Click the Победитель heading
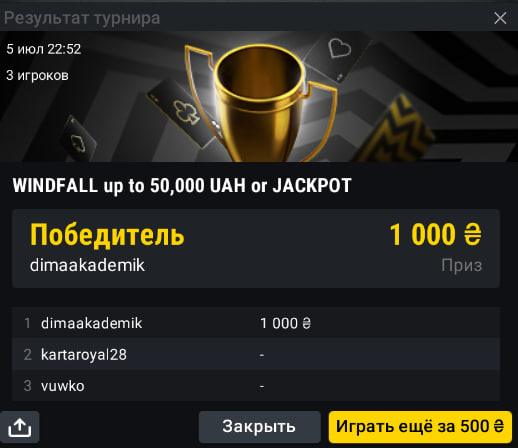The width and height of the screenshot is (518, 448). coord(107,235)
